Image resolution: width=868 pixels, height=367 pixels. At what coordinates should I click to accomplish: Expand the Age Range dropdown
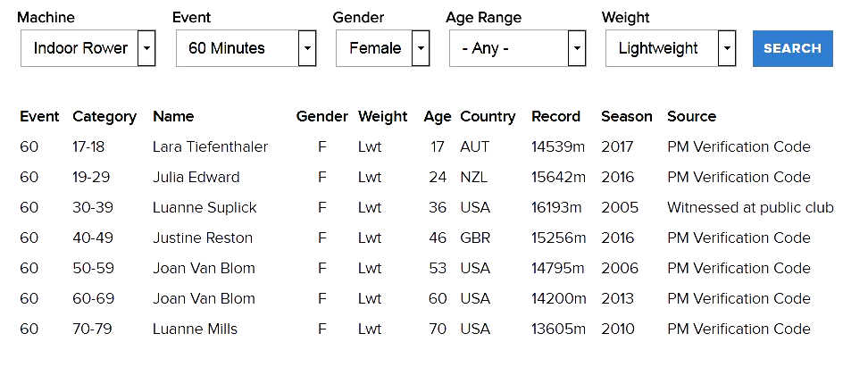[x=517, y=48]
